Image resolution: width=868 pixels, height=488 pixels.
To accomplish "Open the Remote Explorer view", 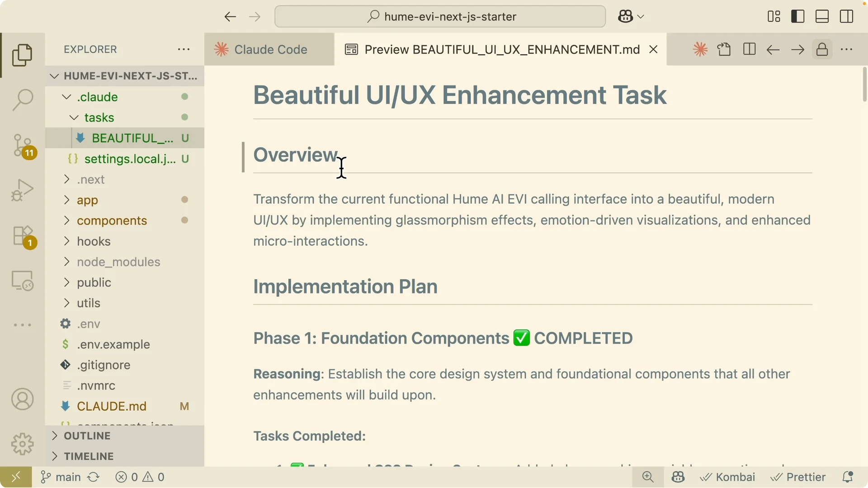I will 22,281.
